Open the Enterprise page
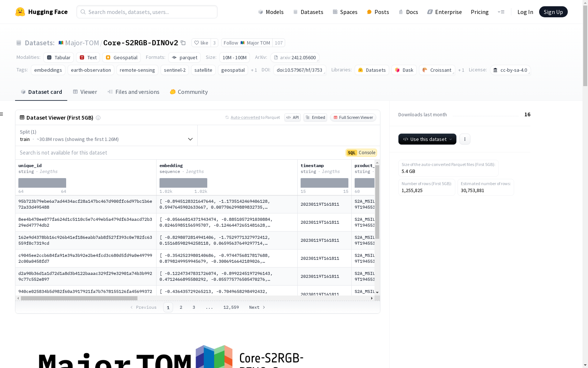588x368 pixels. 445,12
